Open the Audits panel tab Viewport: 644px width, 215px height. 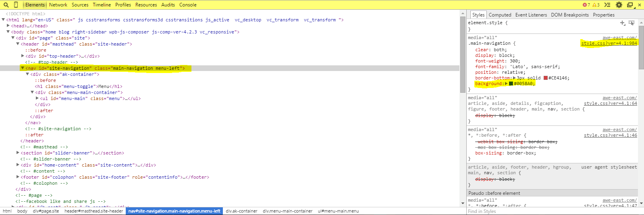point(168,5)
